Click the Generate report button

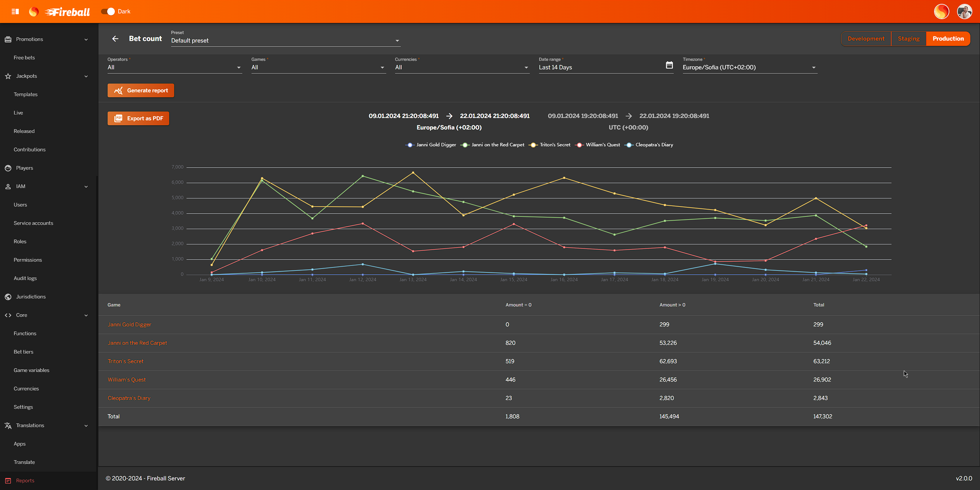pyautogui.click(x=141, y=90)
